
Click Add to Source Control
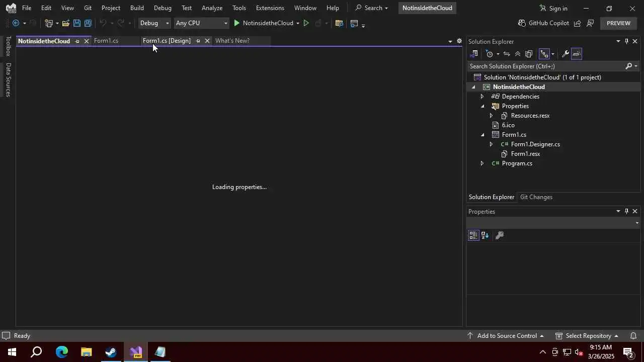[x=505, y=336]
